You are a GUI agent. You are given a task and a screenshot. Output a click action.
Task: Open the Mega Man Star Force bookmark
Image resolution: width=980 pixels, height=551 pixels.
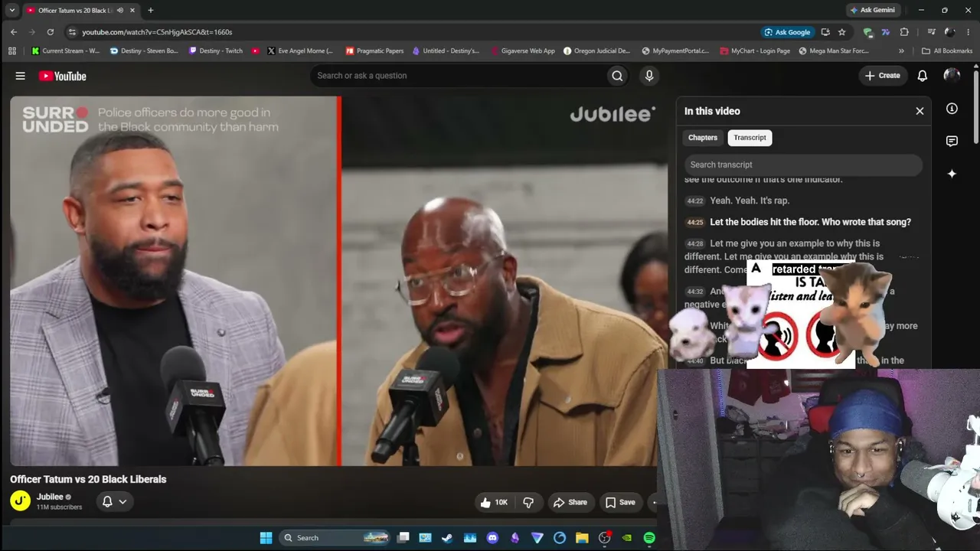[x=834, y=51]
